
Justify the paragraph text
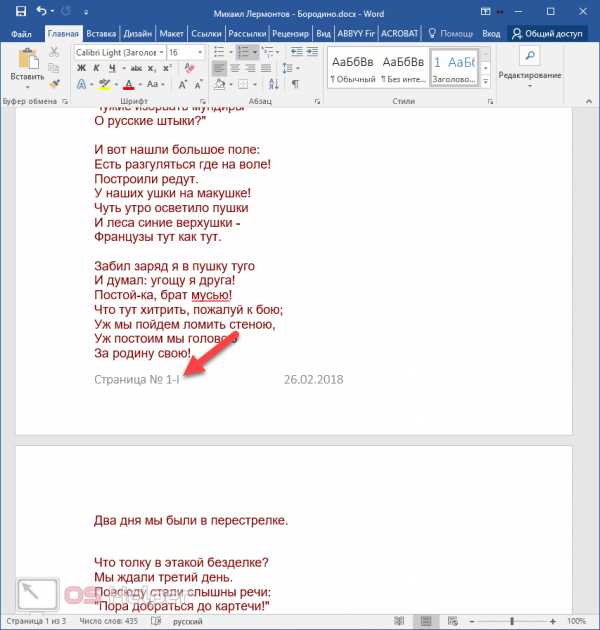pos(266,68)
